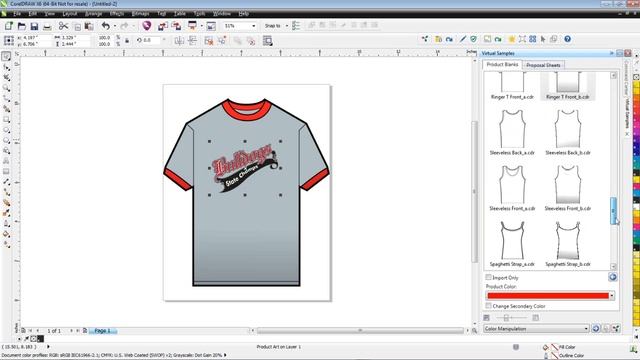Click the rotation angle input field
Viewport: 640px width, 360px height.
pos(151,40)
